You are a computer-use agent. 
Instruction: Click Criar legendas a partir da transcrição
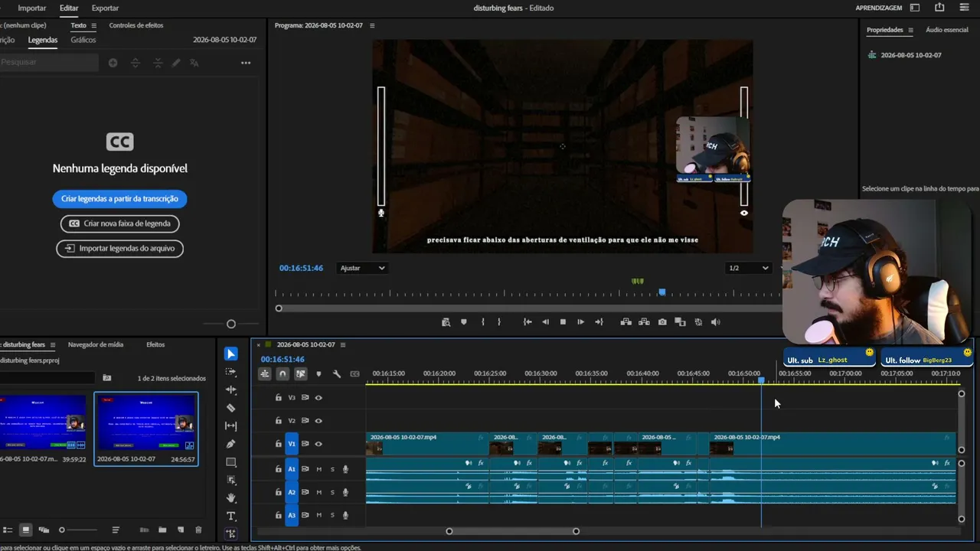[119, 199]
